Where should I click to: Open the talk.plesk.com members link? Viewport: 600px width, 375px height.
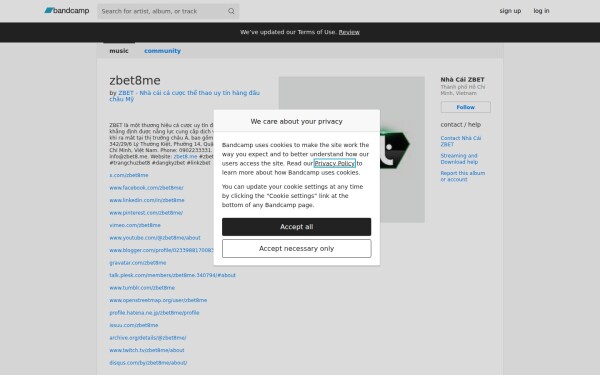pos(173,275)
